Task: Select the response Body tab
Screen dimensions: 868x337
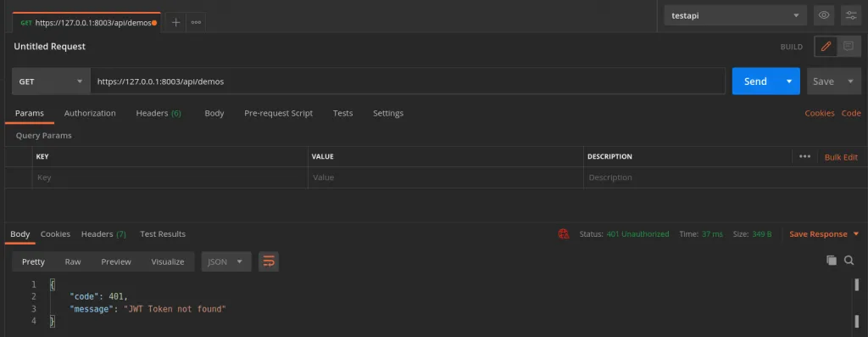Action: [20, 234]
